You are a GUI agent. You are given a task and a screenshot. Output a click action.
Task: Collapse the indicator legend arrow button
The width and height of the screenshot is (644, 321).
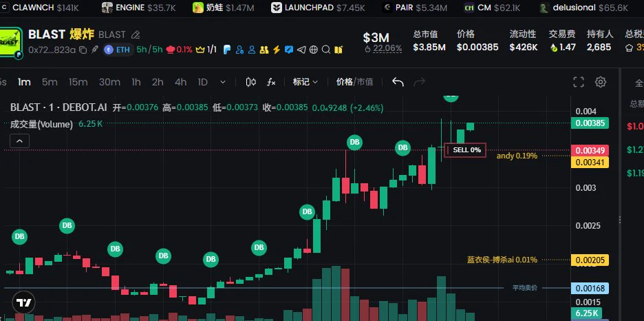[20, 141]
